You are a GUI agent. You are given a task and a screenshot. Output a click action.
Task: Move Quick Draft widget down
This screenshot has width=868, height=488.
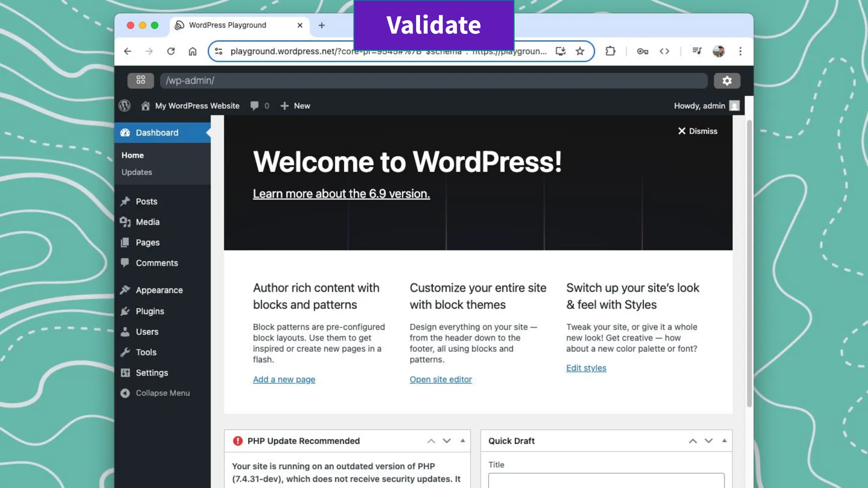(x=709, y=441)
